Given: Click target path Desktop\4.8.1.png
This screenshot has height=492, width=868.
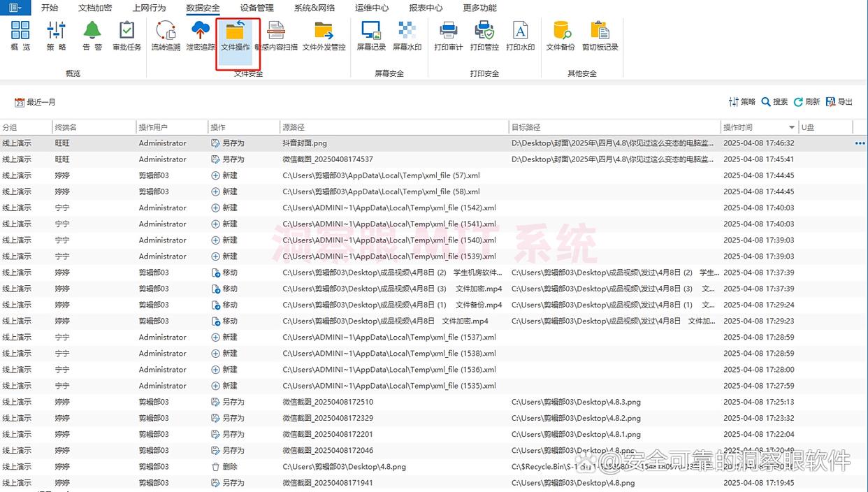Looking at the screenshot, I should [x=576, y=434].
